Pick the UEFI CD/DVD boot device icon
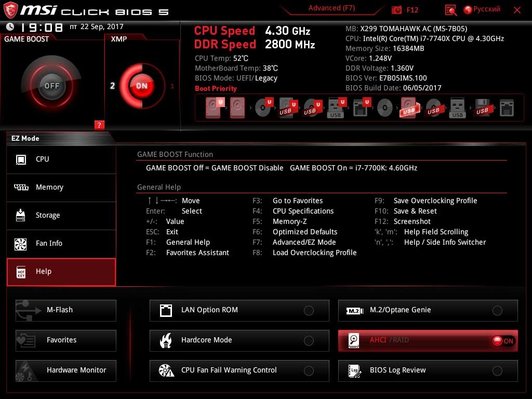532x399 pixels. 264,108
